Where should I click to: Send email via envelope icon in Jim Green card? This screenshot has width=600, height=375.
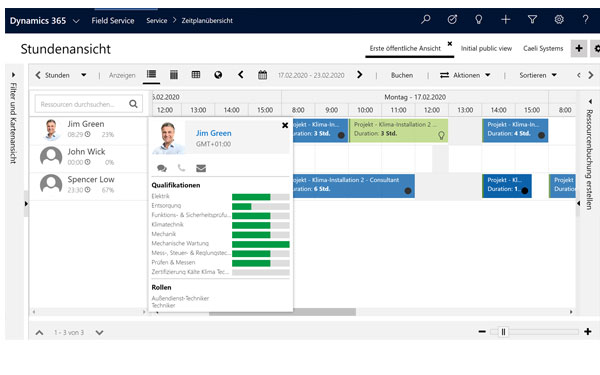pyautogui.click(x=201, y=168)
